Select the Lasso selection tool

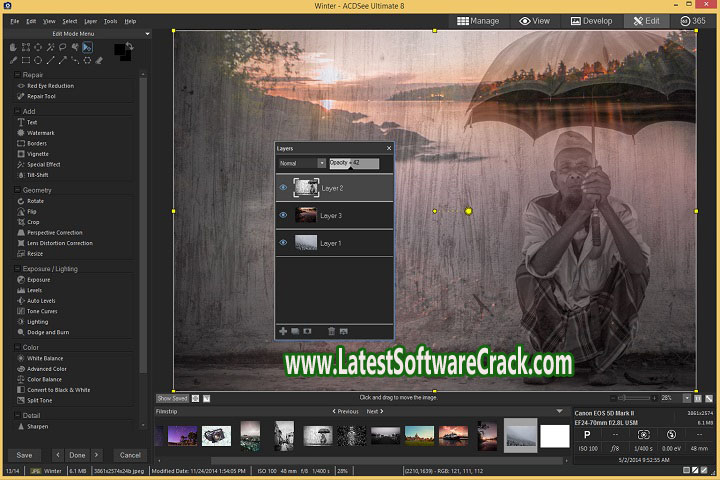(62, 47)
